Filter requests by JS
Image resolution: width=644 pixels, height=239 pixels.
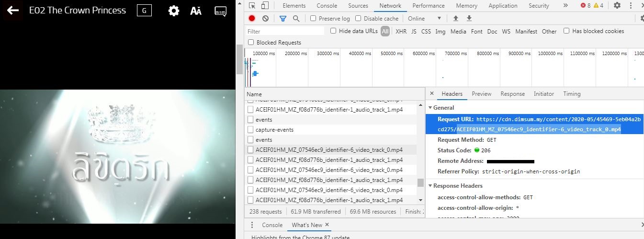[x=414, y=31]
